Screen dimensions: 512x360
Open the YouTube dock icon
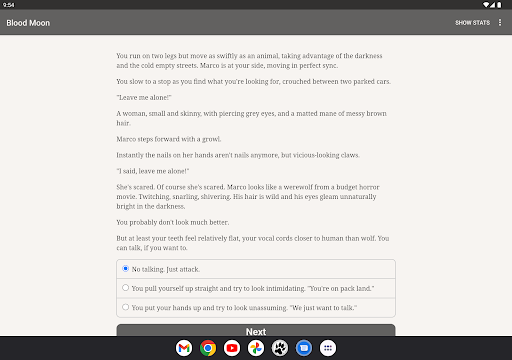[x=232, y=348]
